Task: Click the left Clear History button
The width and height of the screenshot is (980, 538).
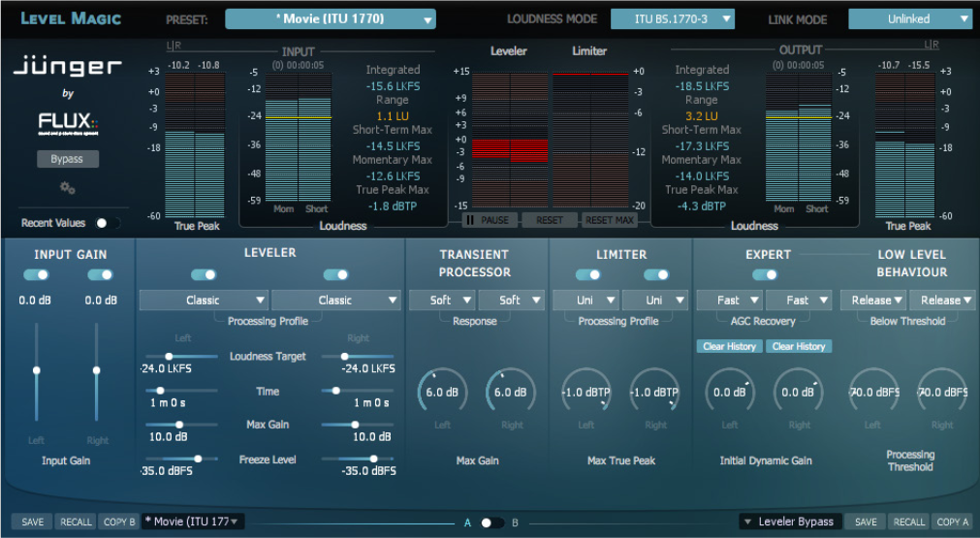Action: click(729, 346)
